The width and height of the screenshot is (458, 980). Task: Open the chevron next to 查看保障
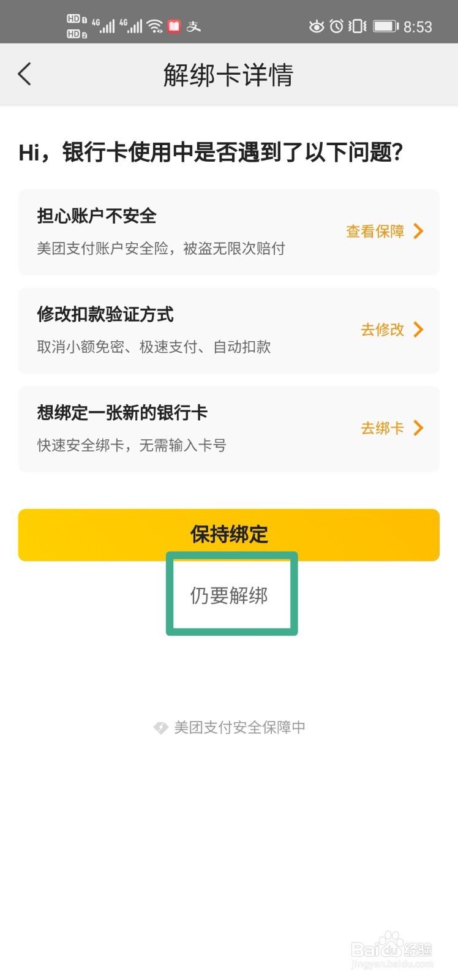[419, 231]
